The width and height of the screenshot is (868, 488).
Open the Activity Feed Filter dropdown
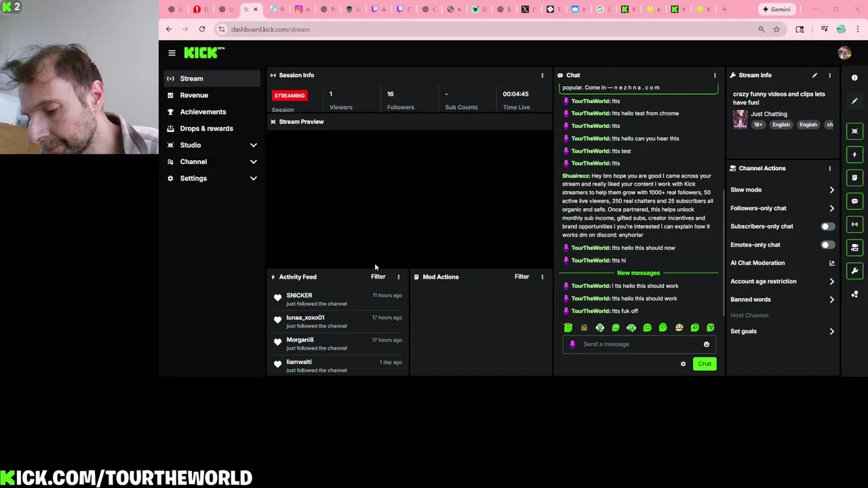[378, 277]
